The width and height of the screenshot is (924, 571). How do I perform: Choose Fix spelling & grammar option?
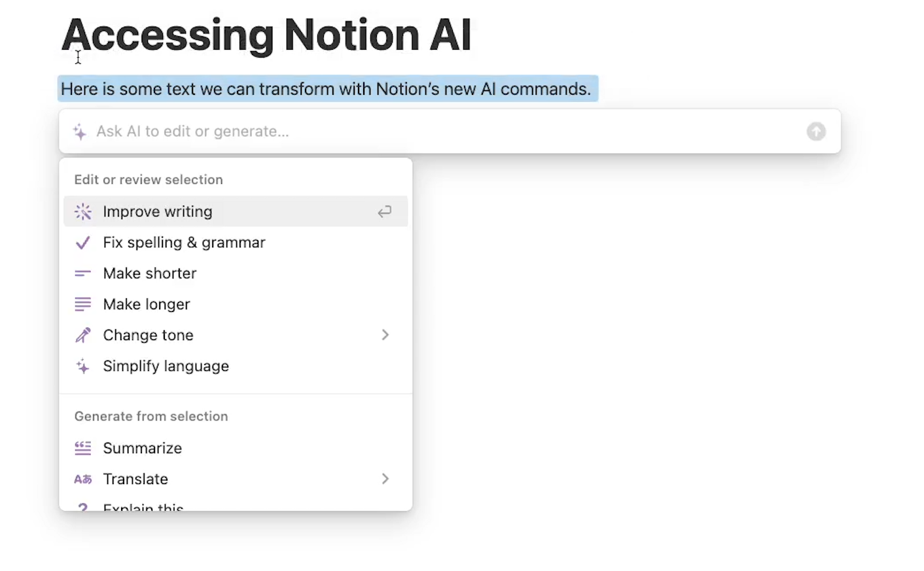[x=184, y=242]
